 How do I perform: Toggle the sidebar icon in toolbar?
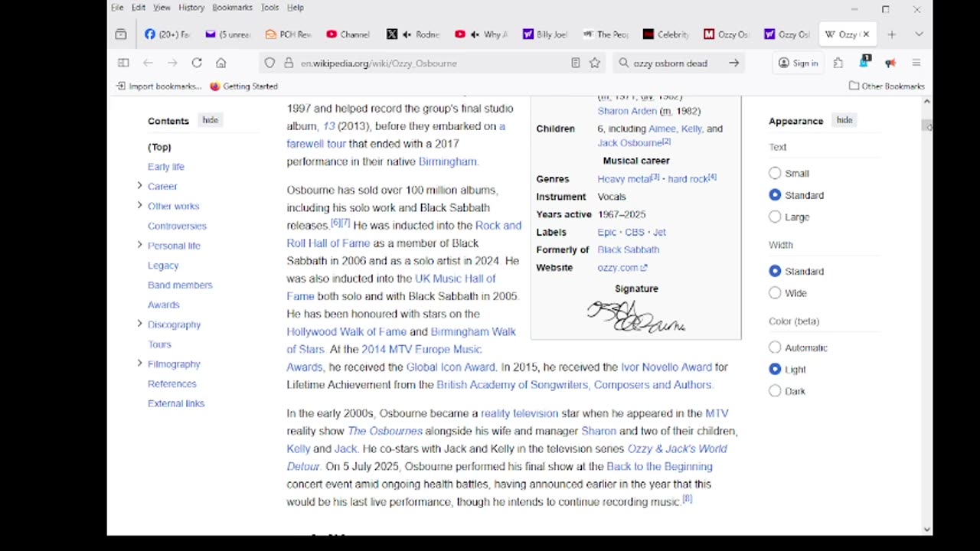(123, 63)
